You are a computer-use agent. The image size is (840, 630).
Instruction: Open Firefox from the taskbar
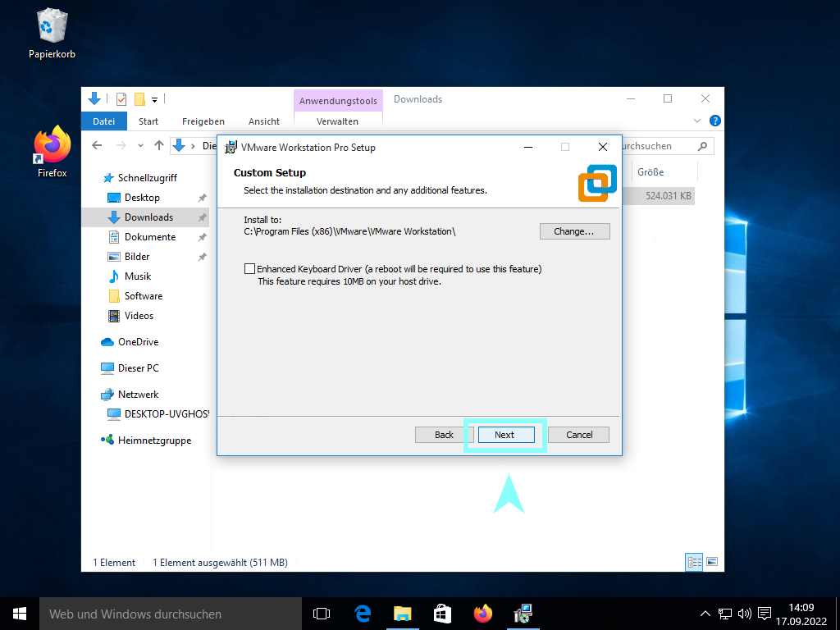(482, 613)
